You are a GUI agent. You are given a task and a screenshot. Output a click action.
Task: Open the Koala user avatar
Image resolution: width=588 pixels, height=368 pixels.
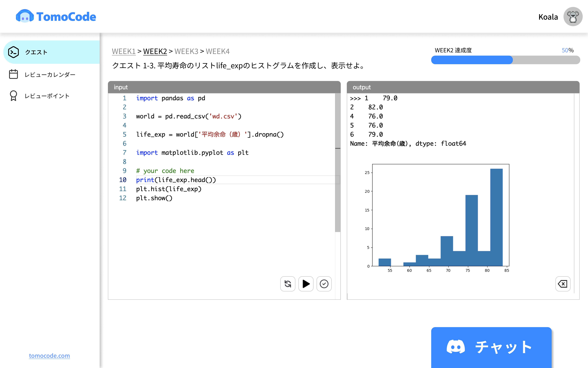[x=573, y=17]
